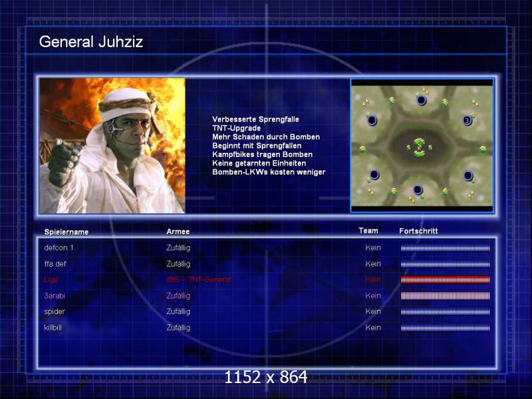Click 'Kein' team in killbill row
This screenshot has width=532, height=399.
click(x=373, y=327)
